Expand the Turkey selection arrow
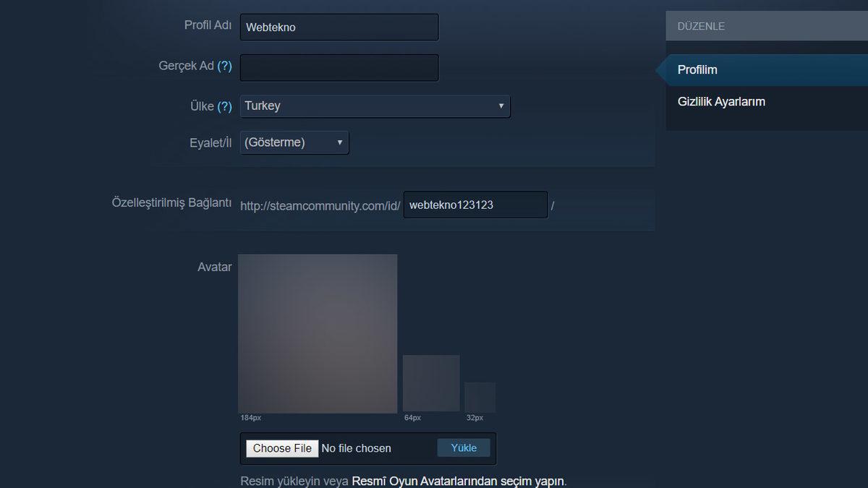 pos(501,106)
